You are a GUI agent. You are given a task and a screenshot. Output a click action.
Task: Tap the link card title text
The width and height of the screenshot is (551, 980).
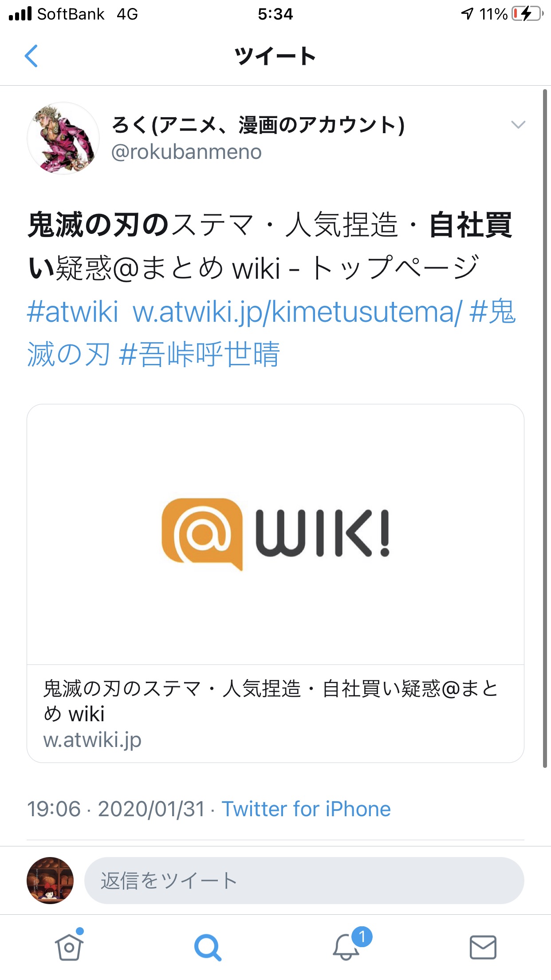coord(271,701)
